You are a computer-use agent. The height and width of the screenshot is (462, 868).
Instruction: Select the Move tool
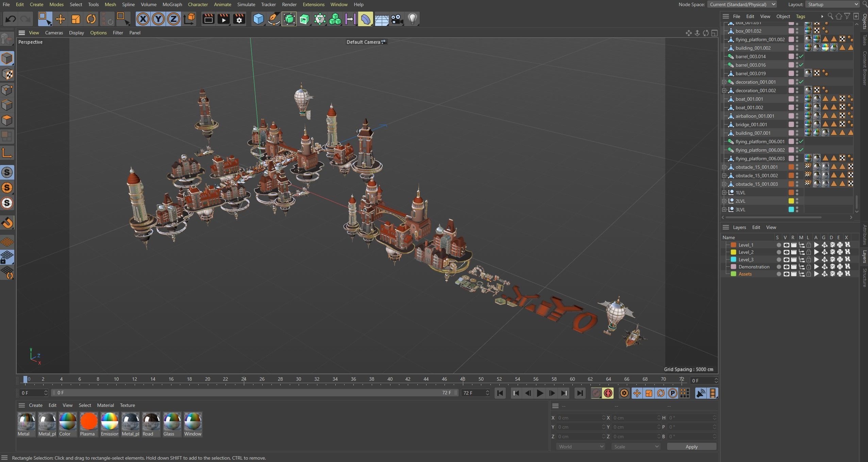[60, 19]
